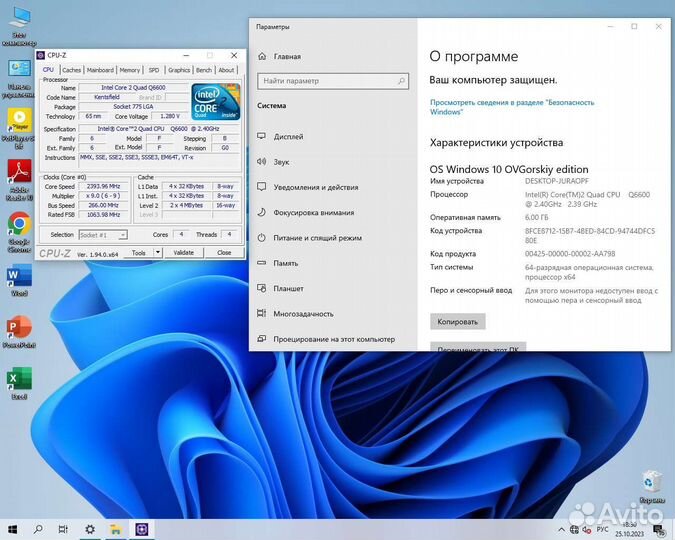Expand the Tools dropdown arrow
This screenshot has width=675, height=540.
[158, 253]
